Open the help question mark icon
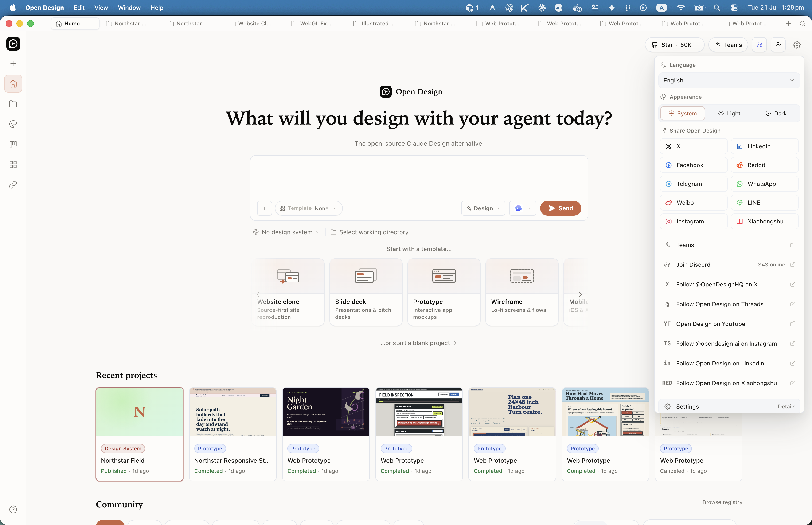This screenshot has width=812, height=525. coord(13,509)
